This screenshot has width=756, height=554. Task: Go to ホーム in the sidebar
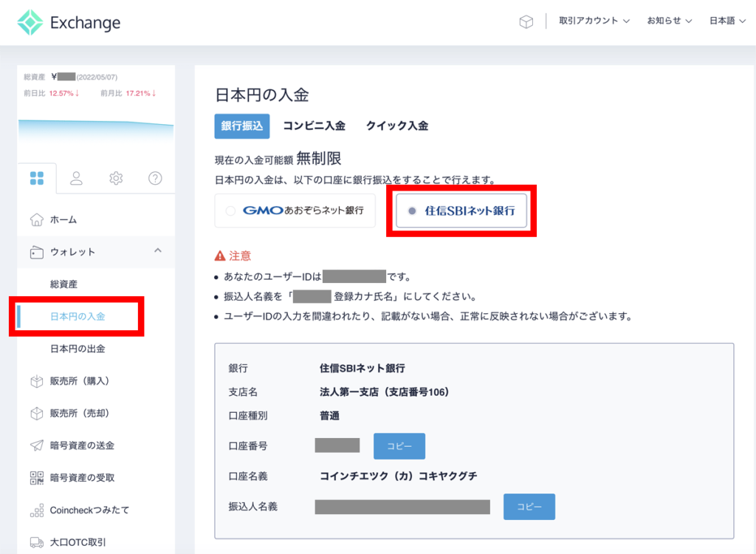[63, 219]
